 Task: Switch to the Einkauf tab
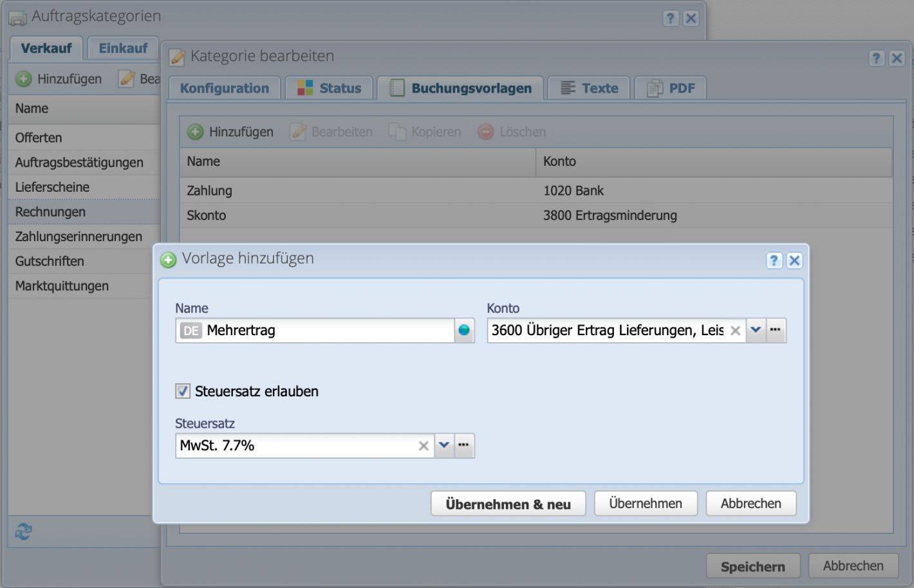coord(122,47)
